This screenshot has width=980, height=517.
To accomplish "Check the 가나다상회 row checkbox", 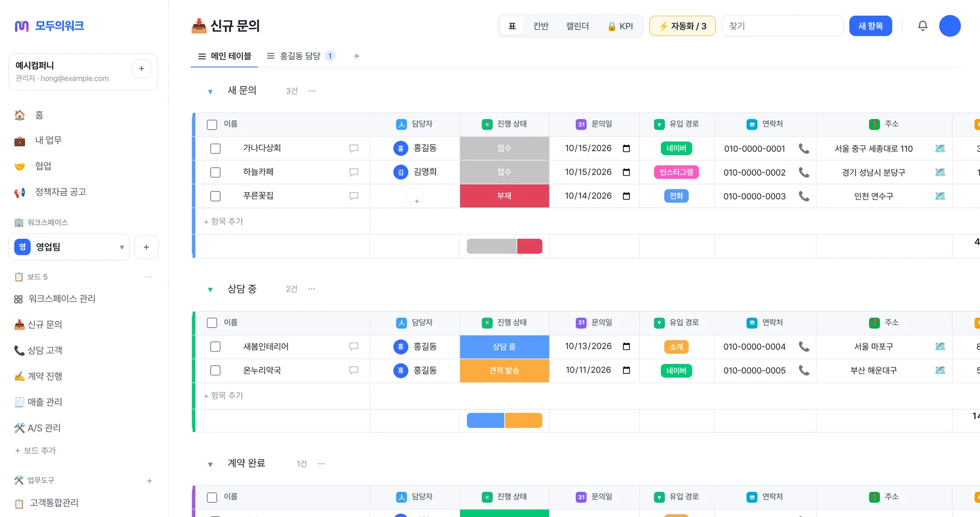I will click(x=216, y=149).
